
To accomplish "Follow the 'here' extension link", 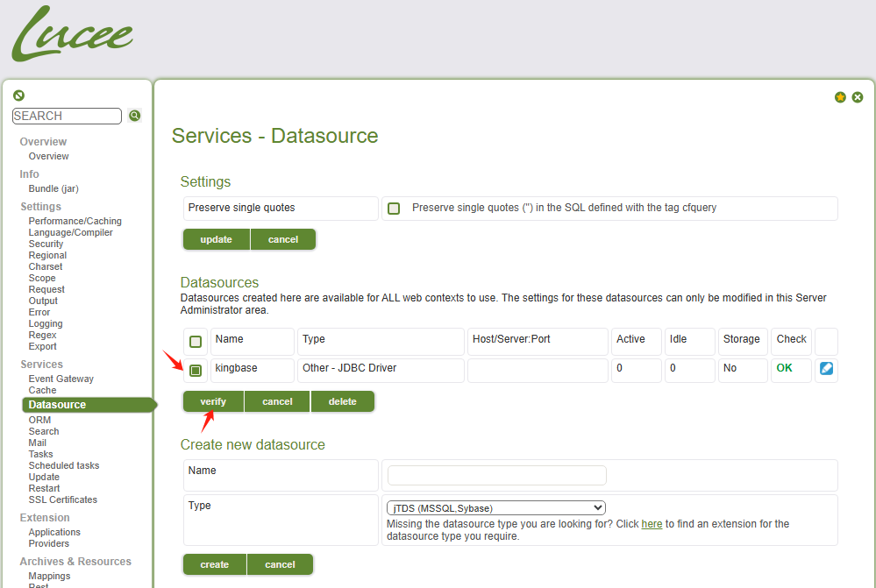I will tap(652, 524).
